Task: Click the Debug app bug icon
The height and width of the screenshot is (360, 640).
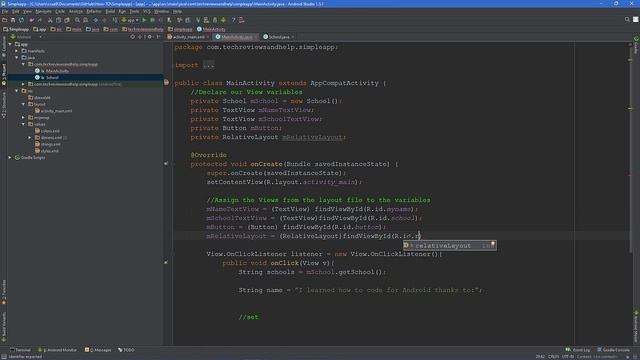Action: pyautogui.click(x=153, y=20)
